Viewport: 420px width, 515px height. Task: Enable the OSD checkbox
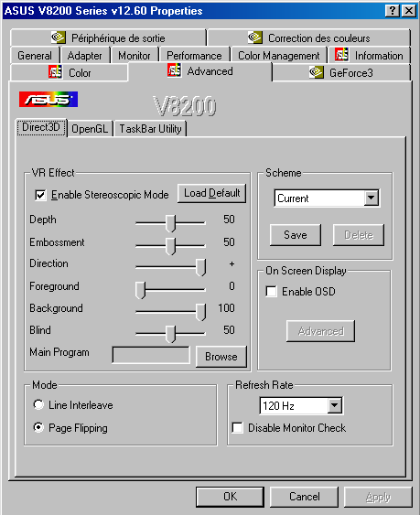271,291
